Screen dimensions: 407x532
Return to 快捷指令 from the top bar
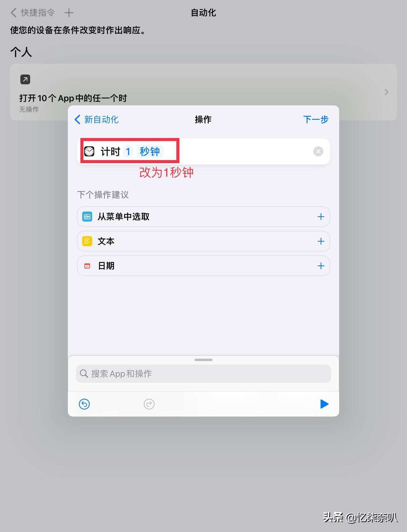pos(33,13)
